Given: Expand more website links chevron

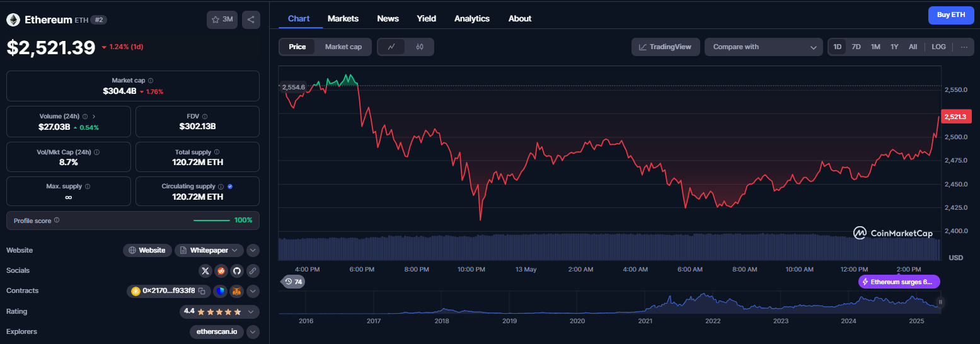Looking at the screenshot, I should [x=253, y=250].
